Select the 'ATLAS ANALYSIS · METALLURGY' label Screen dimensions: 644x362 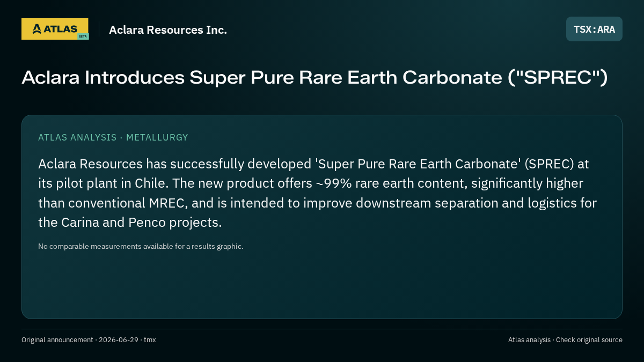pos(113,137)
